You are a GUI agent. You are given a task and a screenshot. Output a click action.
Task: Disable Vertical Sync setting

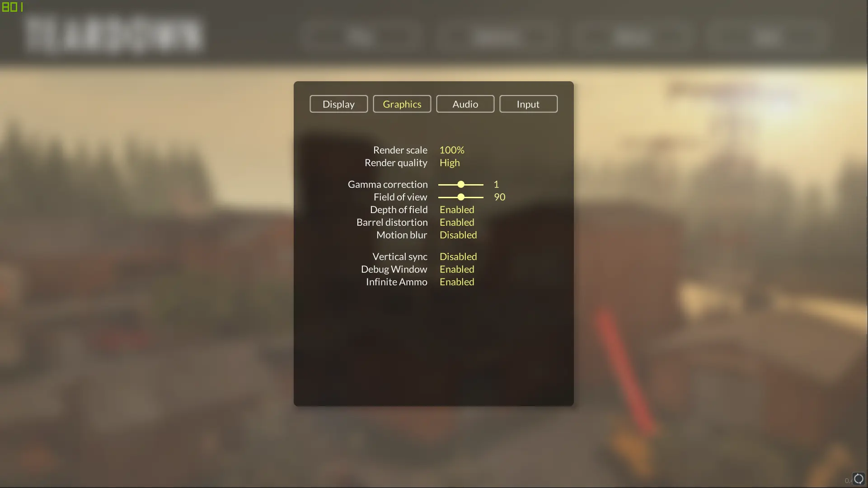pos(458,257)
